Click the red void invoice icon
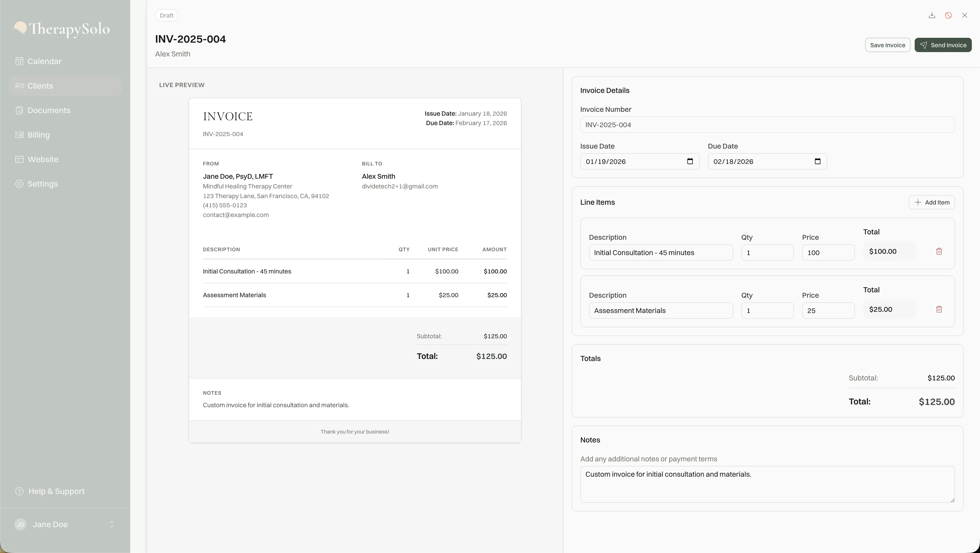 pyautogui.click(x=948, y=15)
